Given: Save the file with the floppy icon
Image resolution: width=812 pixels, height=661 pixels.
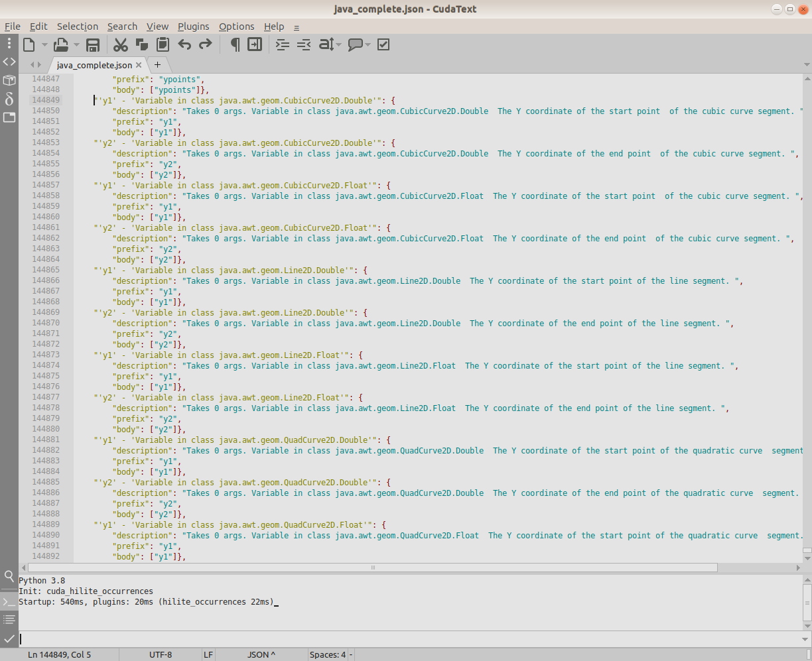Looking at the screenshot, I should (x=93, y=44).
